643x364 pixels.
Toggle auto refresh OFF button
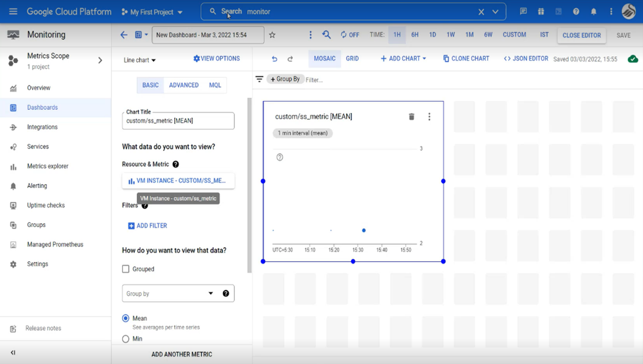[350, 35]
